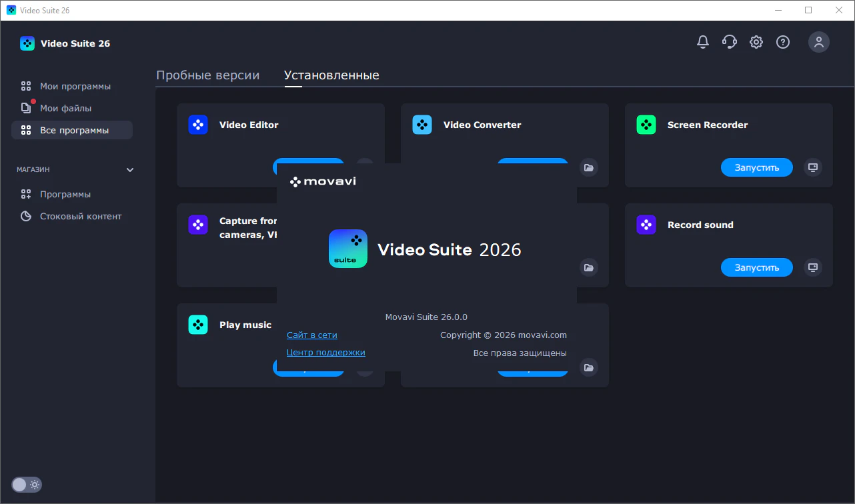Image resolution: width=855 pixels, height=504 pixels.
Task: Click the 'Video Converter' card title
Action: pyautogui.click(x=482, y=125)
